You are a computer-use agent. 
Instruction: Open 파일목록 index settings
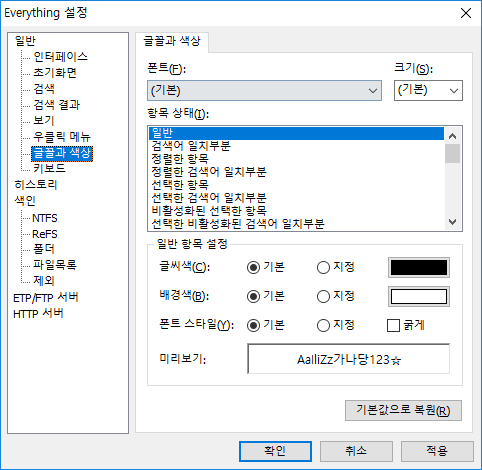point(55,265)
